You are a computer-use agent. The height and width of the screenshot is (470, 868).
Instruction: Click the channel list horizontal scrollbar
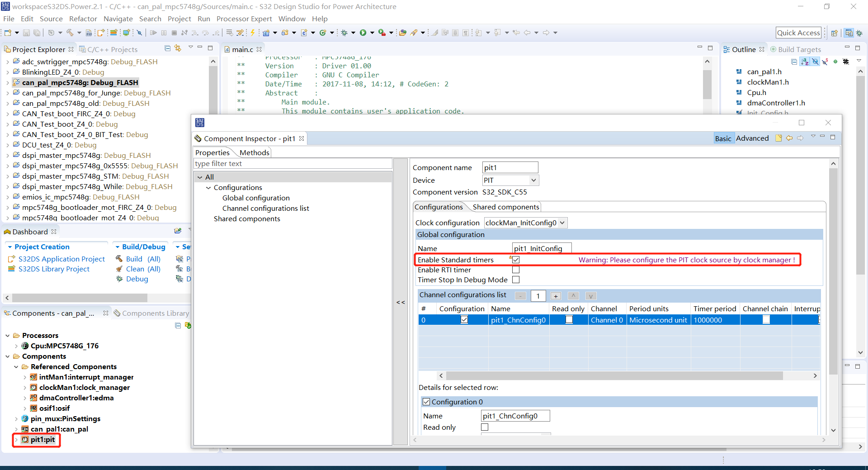[x=614, y=375]
